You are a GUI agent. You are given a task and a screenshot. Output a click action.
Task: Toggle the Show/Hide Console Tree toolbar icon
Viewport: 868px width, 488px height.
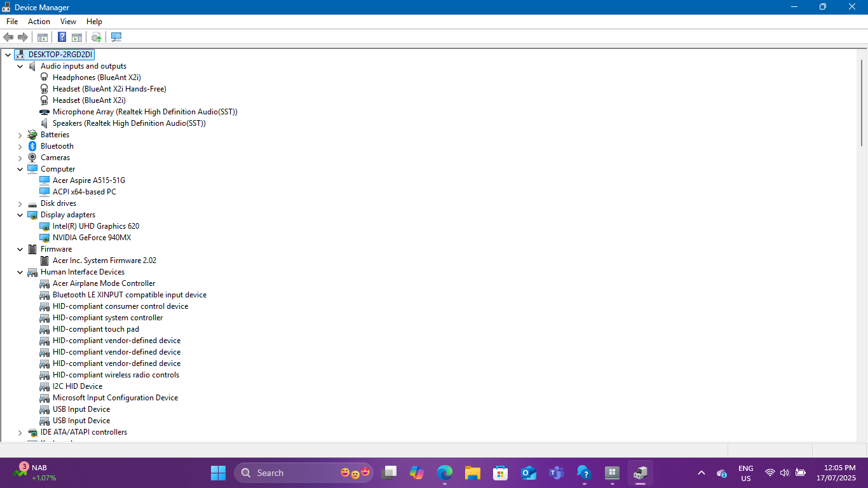(43, 37)
